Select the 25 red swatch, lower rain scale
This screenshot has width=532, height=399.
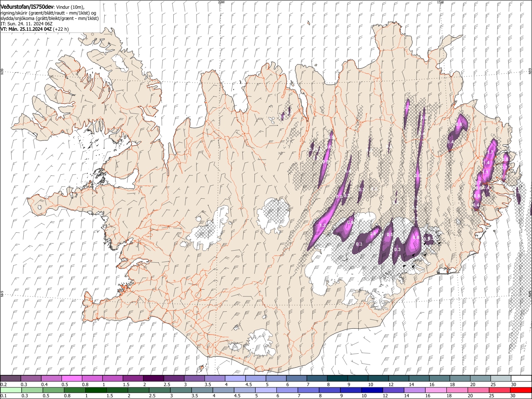pos(500,390)
